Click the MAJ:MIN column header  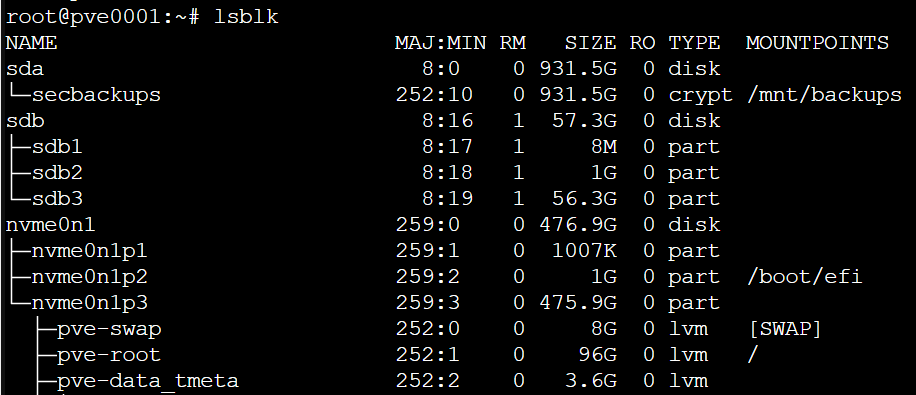click(x=440, y=43)
